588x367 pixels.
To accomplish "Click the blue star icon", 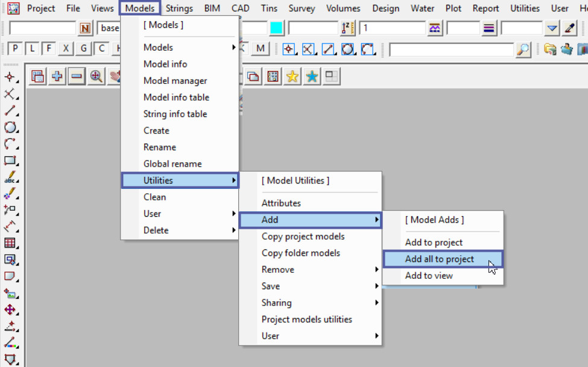I will coord(312,77).
